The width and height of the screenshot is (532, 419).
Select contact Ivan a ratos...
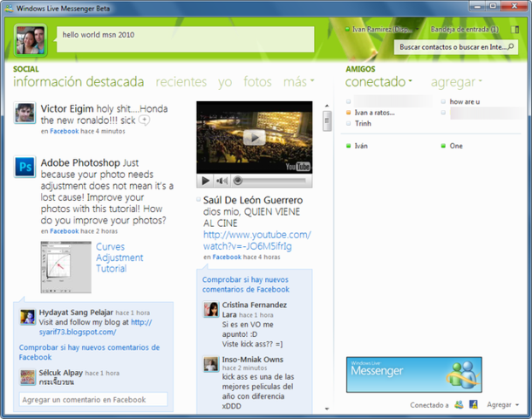[x=374, y=113]
